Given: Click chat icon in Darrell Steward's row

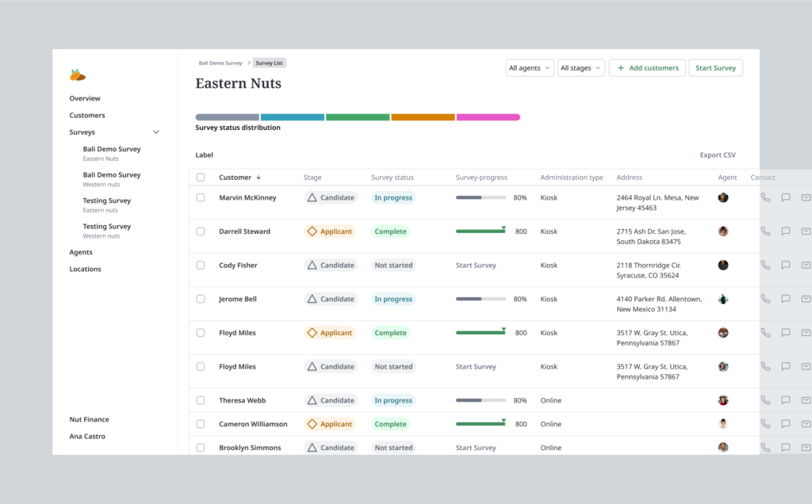Looking at the screenshot, I should [x=786, y=231].
